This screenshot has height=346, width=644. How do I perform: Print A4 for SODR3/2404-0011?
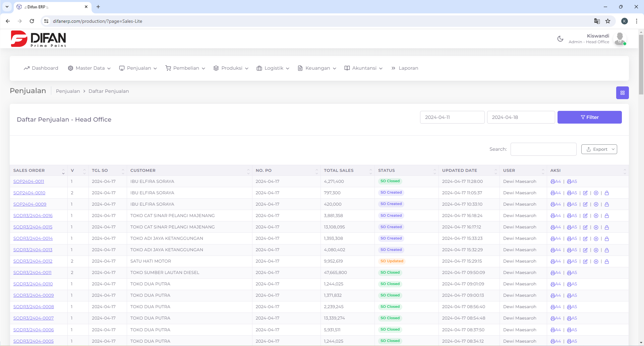[555, 273]
